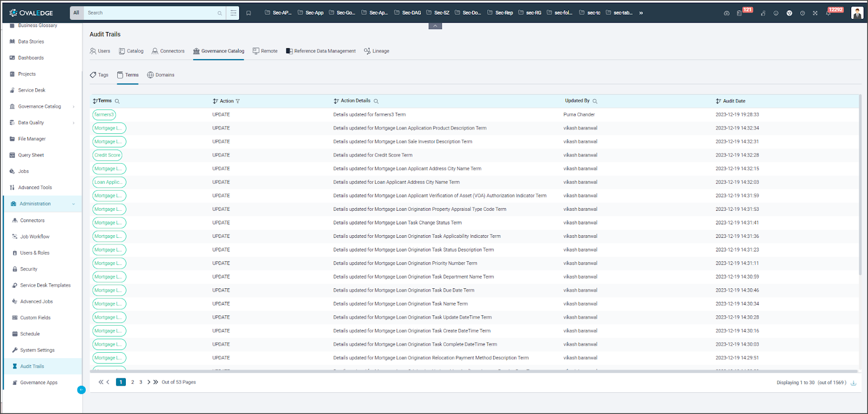Open Dashboards in sidebar
868x414 pixels.
31,58
